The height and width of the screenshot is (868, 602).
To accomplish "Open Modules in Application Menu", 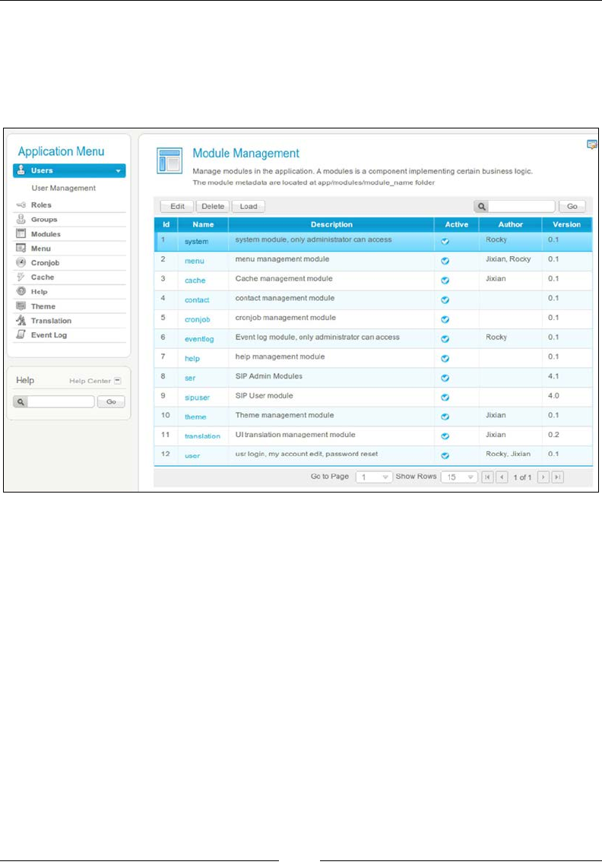I will coord(46,233).
